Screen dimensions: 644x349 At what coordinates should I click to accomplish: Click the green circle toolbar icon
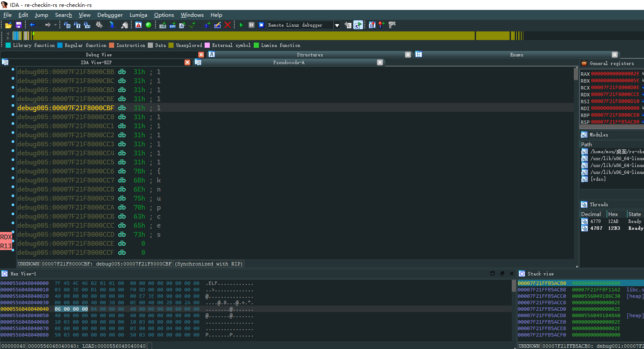pos(149,25)
